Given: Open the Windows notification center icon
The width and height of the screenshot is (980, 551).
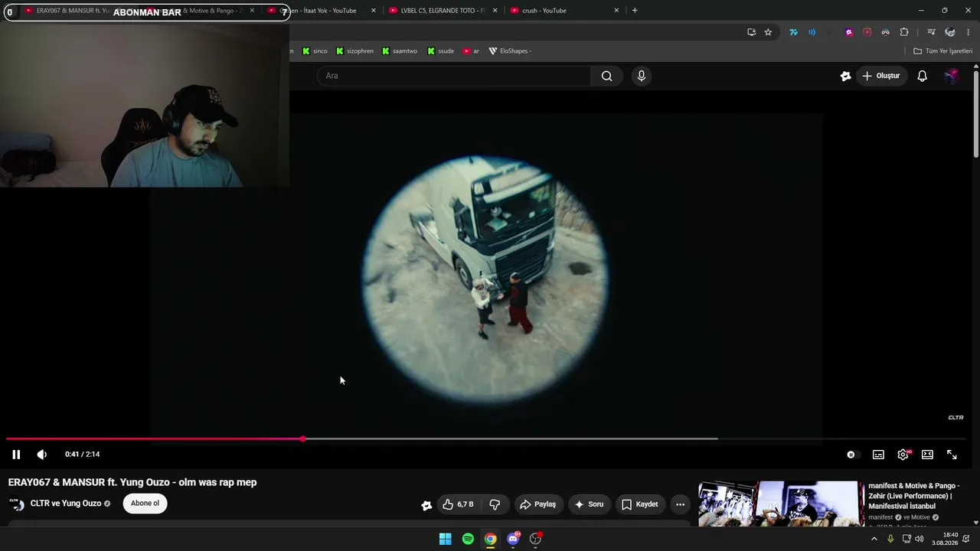Looking at the screenshot, I should pyautogui.click(x=966, y=539).
